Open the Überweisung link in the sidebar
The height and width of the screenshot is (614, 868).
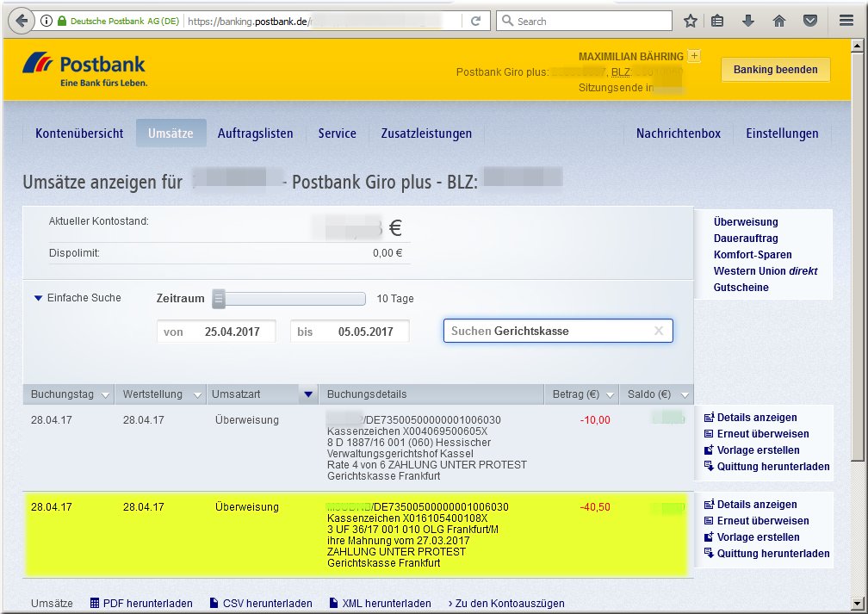coord(746,222)
